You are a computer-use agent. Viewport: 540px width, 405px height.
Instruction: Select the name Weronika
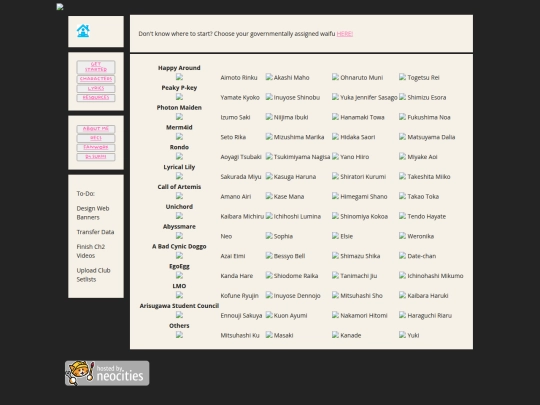[420, 236]
